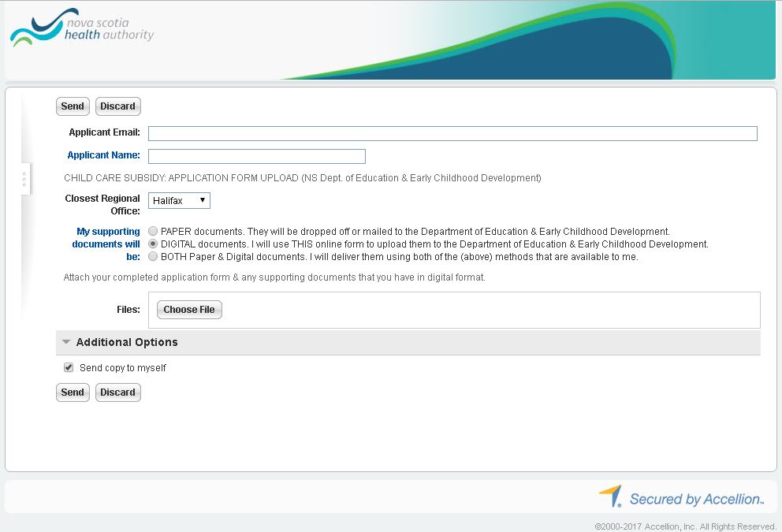Click the blue Applicant Name label
The height and width of the screenshot is (532, 782).
tap(103, 155)
